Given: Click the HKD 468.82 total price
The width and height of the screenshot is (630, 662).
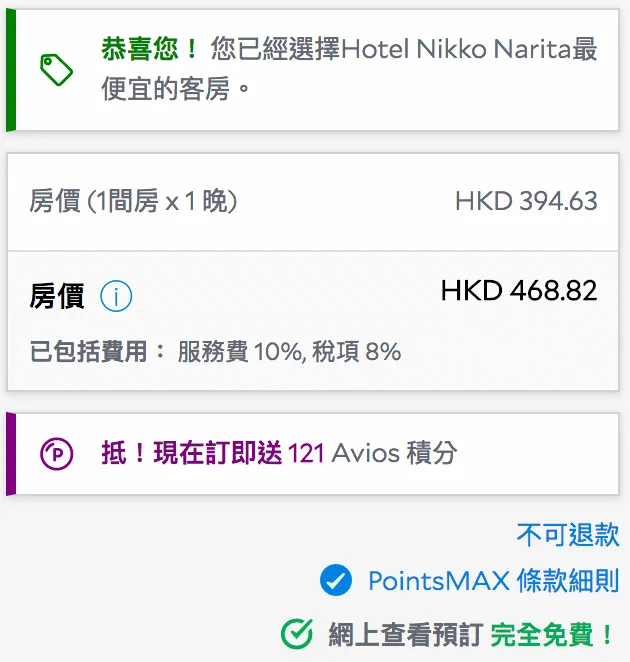Looking at the screenshot, I should click(519, 290).
